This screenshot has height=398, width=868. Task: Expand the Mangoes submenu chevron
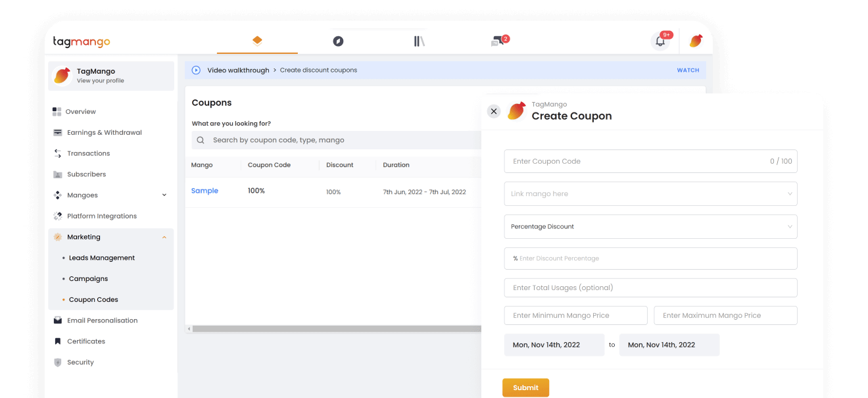pos(164,195)
